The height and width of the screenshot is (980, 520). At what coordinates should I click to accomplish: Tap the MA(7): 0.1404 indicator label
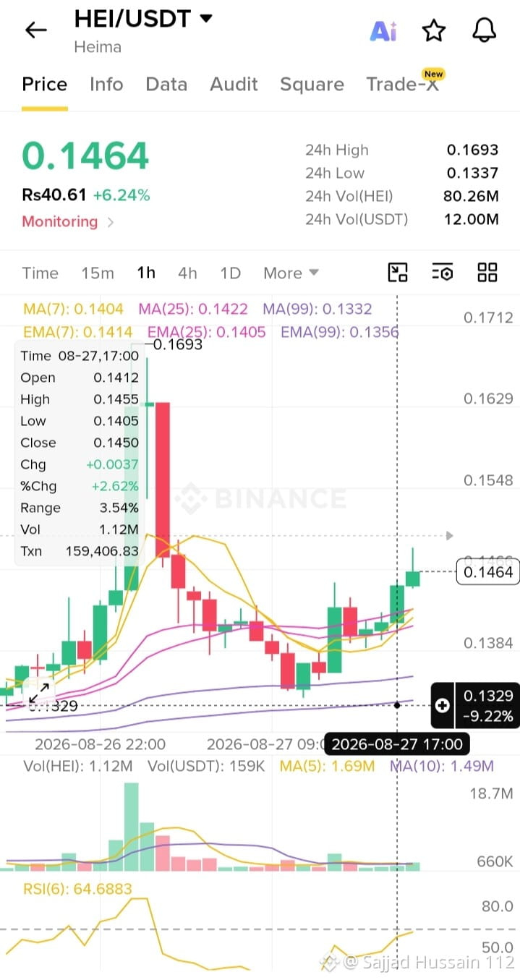click(x=73, y=309)
